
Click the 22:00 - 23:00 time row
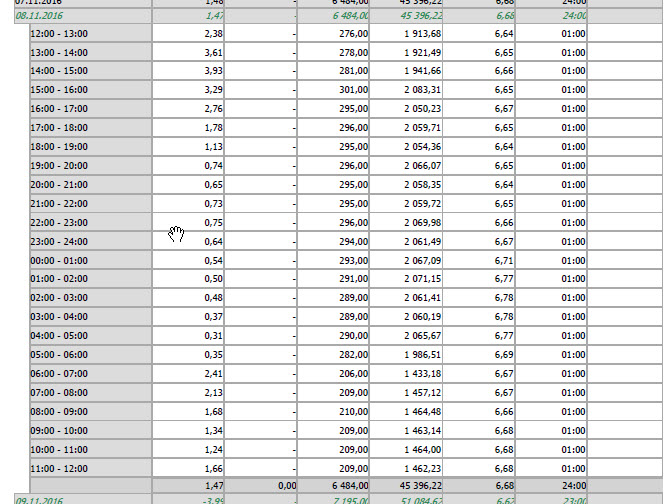[x=346, y=223]
